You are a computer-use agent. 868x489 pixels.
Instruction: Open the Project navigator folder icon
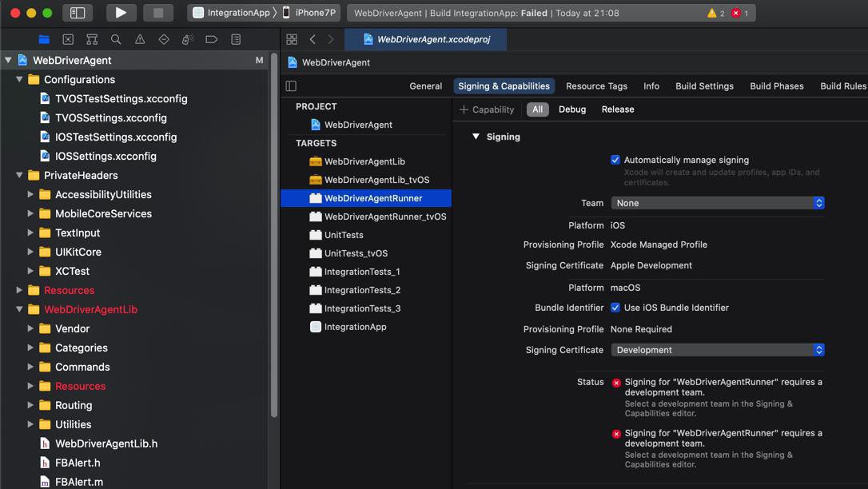tap(44, 39)
